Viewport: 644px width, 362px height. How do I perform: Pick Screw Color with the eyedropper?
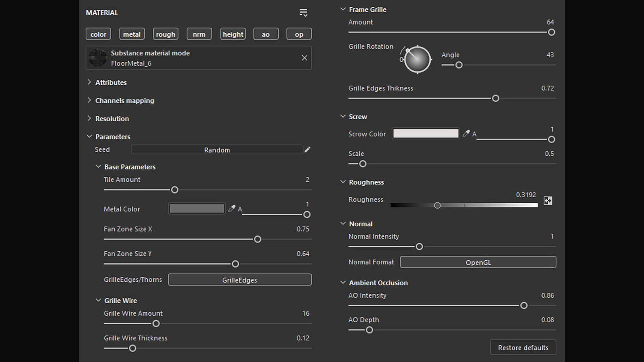tap(466, 134)
